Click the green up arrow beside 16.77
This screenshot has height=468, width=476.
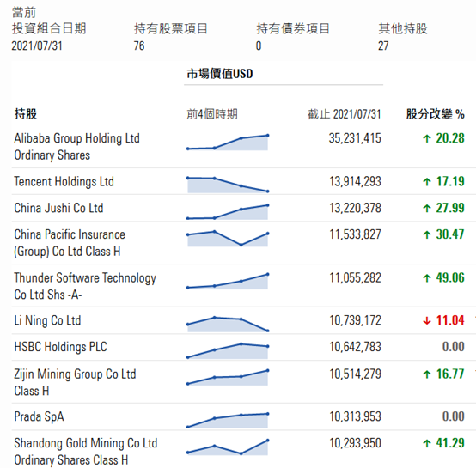[427, 374]
